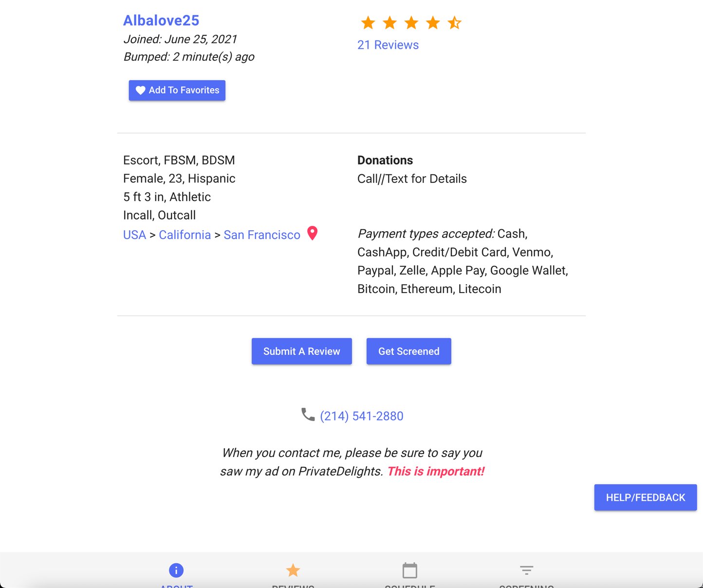
Task: Open the Help/Feedback panel
Action: 646,497
